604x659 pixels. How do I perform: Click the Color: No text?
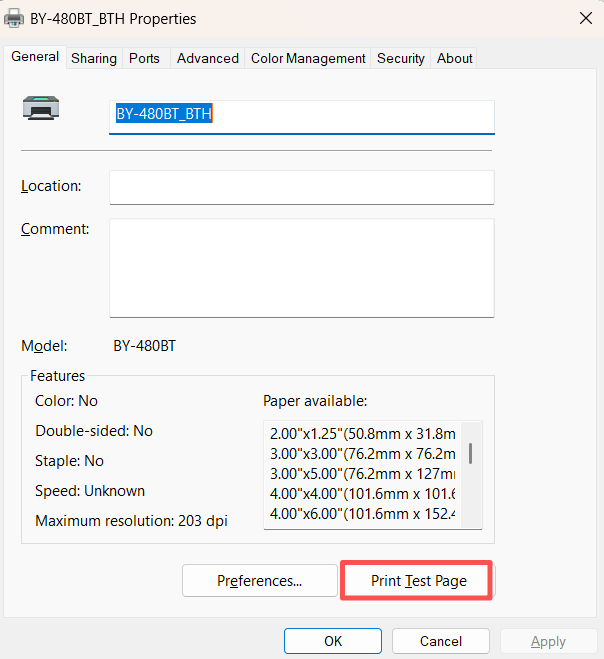click(66, 401)
